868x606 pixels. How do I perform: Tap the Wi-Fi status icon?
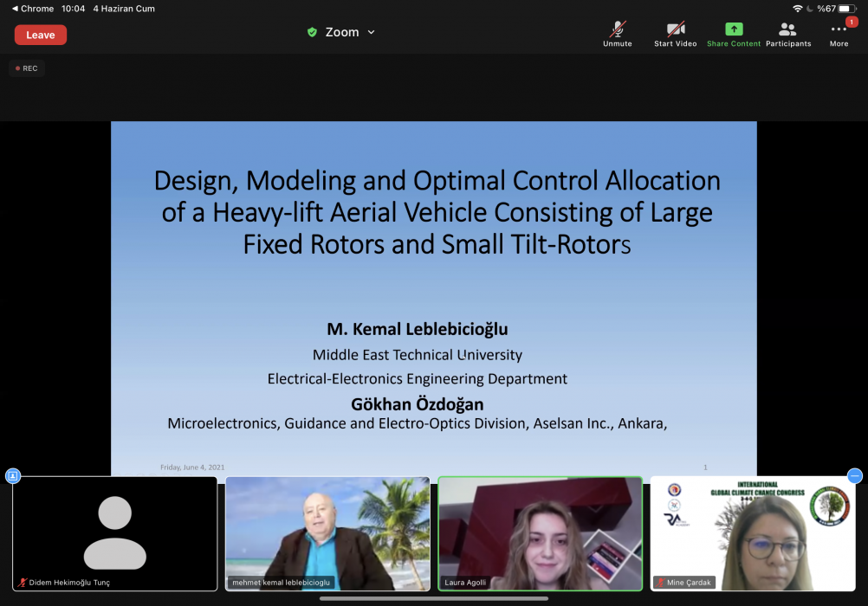pos(797,9)
